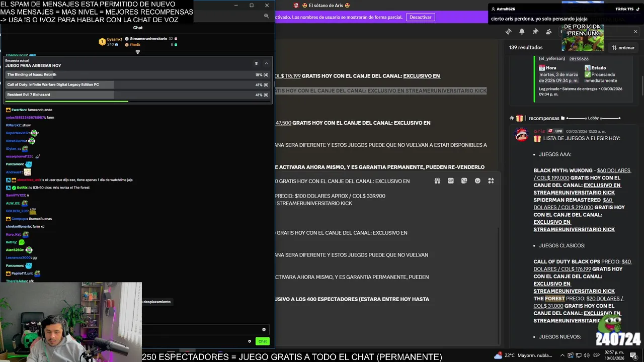Viewport: 644px width, 362px height.
Task: Click KMarck2 'show' chat message
Action: [18, 125]
